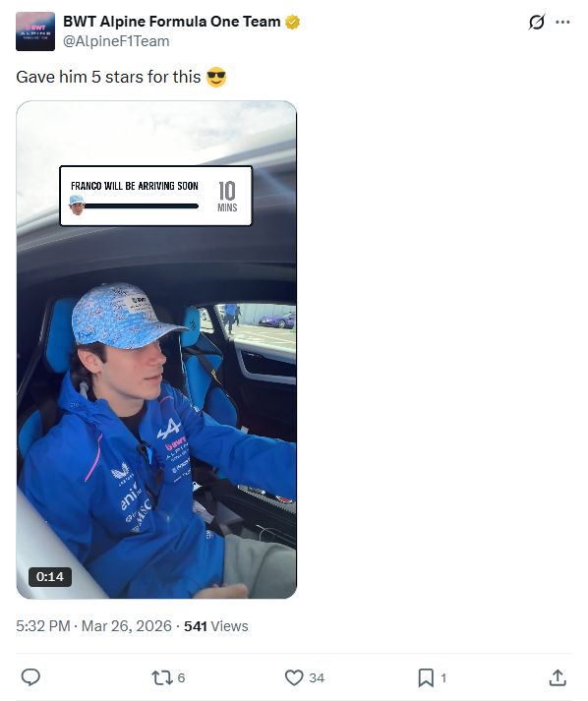Image resolution: width=588 pixels, height=701 pixels.
Task: Like the post with the heart icon
Action: click(x=294, y=677)
